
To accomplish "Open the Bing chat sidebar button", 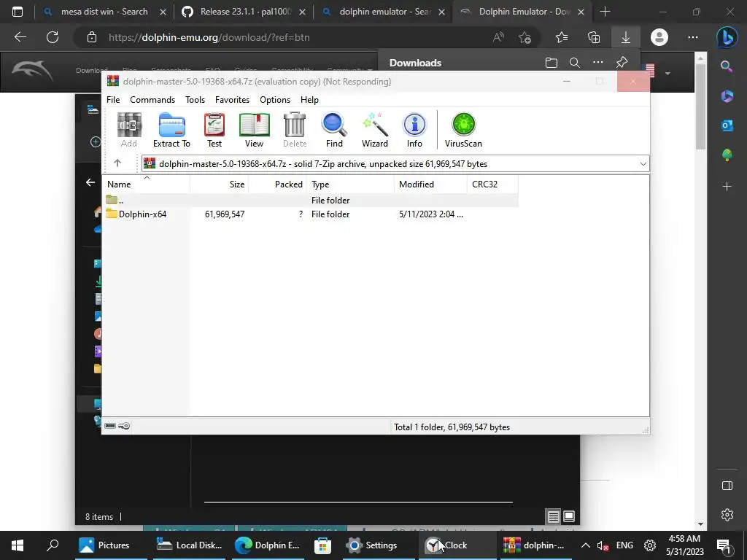I will click(x=727, y=37).
